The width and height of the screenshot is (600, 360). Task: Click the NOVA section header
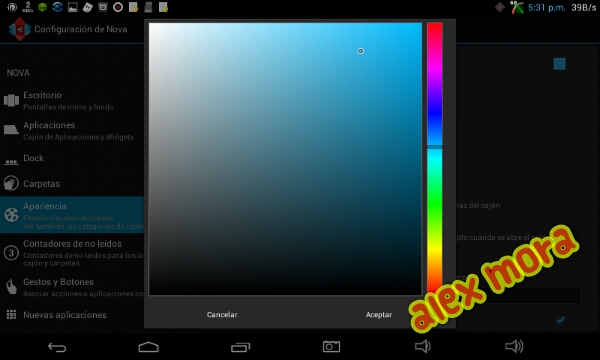pyautogui.click(x=18, y=73)
